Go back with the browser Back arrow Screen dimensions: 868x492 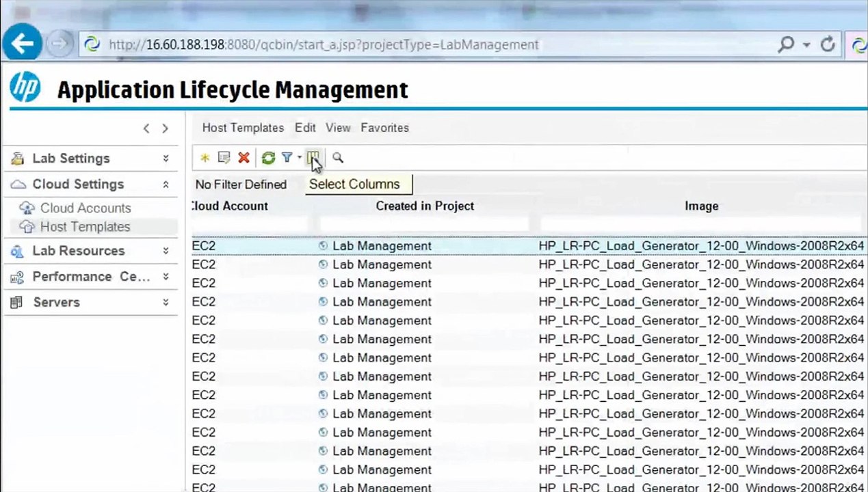23,44
